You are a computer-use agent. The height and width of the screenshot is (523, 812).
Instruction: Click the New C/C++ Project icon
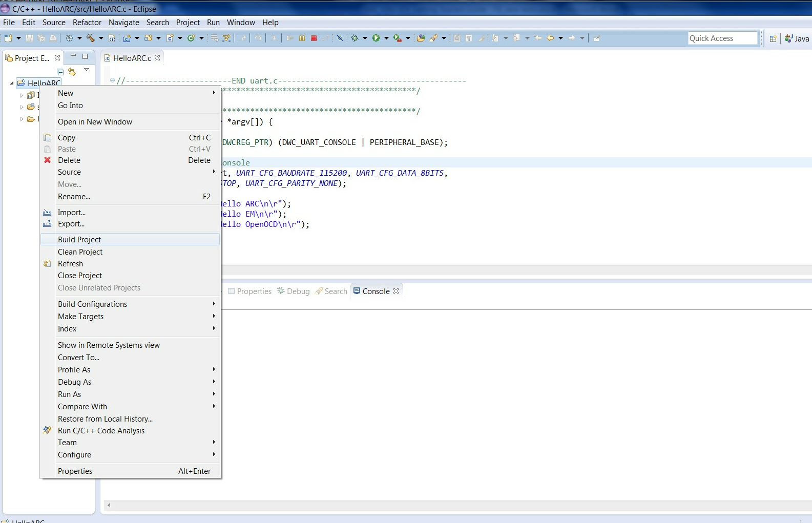(127, 38)
